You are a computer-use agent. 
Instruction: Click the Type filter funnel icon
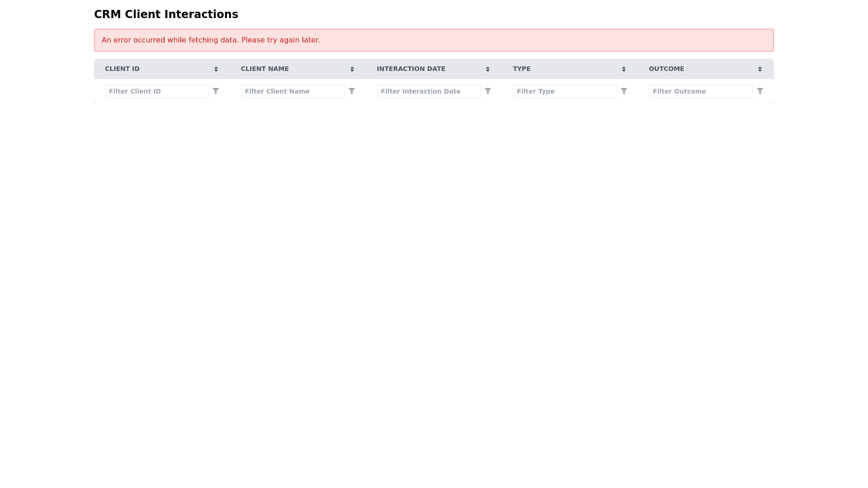point(624,91)
